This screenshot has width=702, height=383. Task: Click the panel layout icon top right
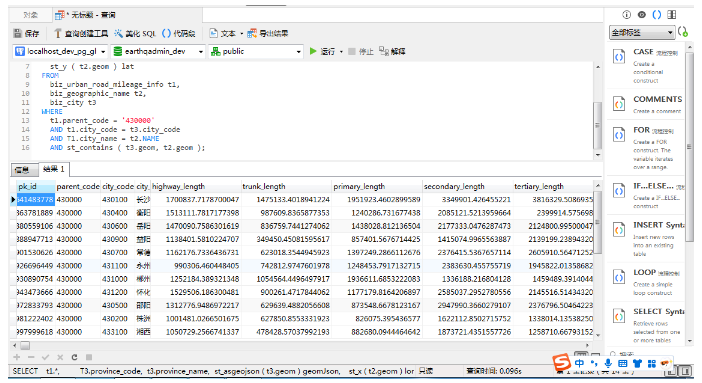tap(672, 15)
